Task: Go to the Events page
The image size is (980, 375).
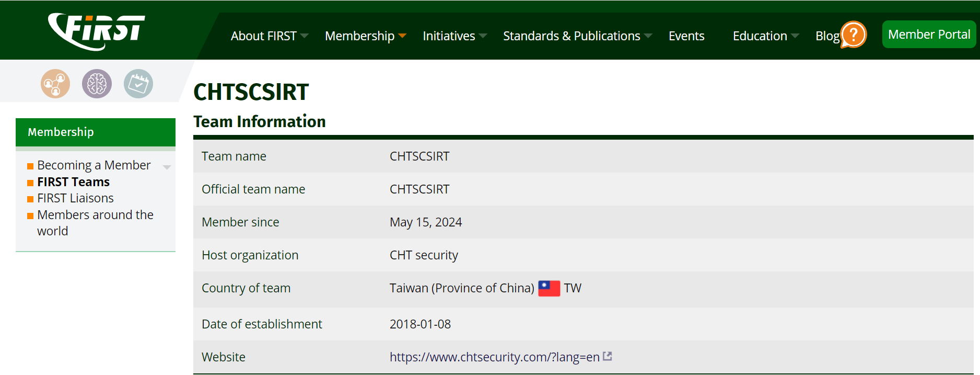Action: 686,36
